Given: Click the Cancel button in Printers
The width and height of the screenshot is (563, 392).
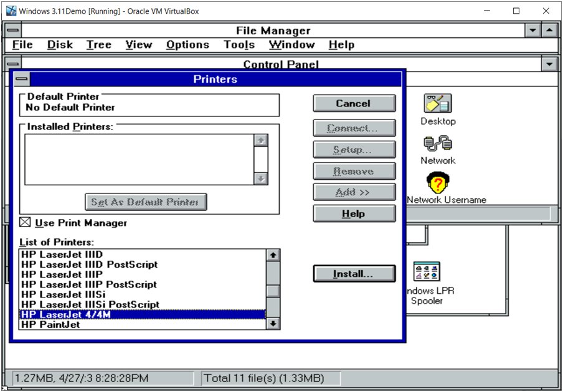Looking at the screenshot, I should [x=354, y=103].
